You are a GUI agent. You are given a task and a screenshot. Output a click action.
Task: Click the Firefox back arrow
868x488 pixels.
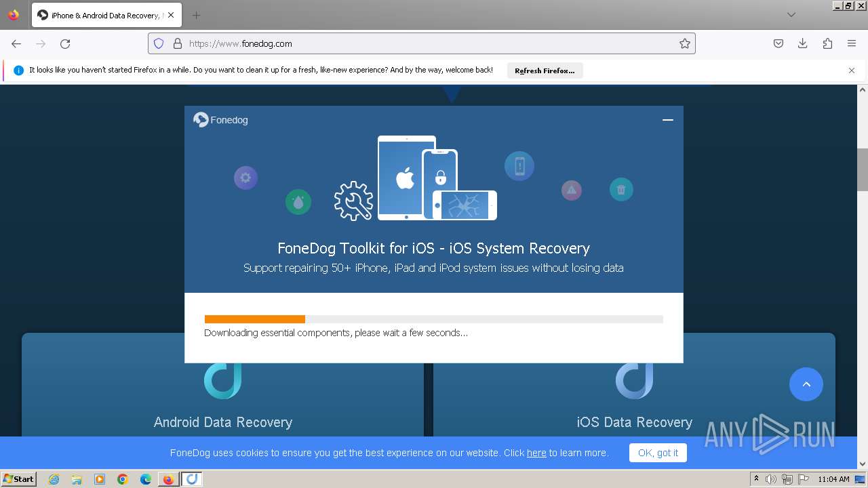16,43
